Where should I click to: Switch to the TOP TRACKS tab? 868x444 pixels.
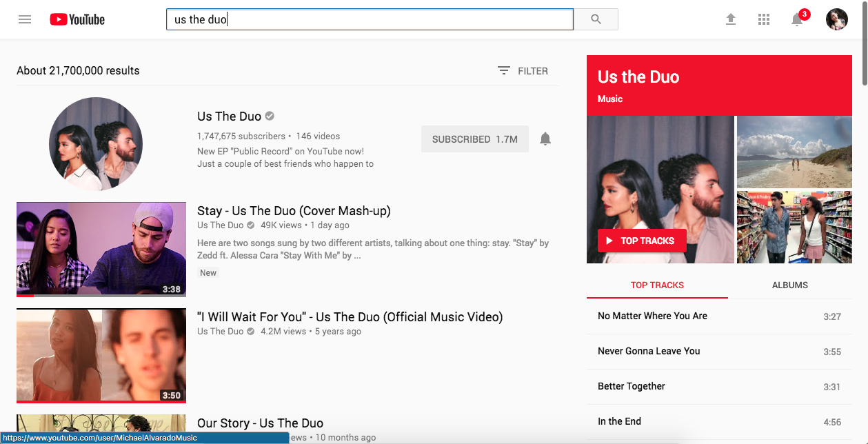point(657,285)
